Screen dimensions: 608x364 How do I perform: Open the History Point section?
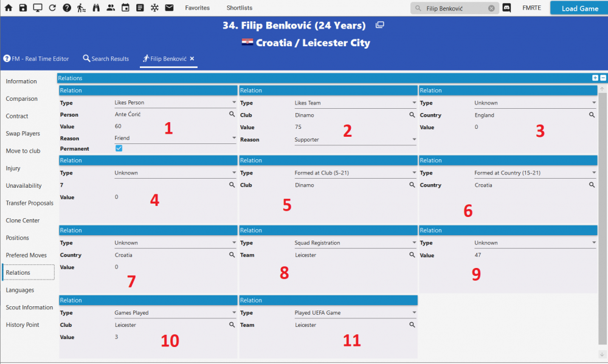click(x=22, y=325)
